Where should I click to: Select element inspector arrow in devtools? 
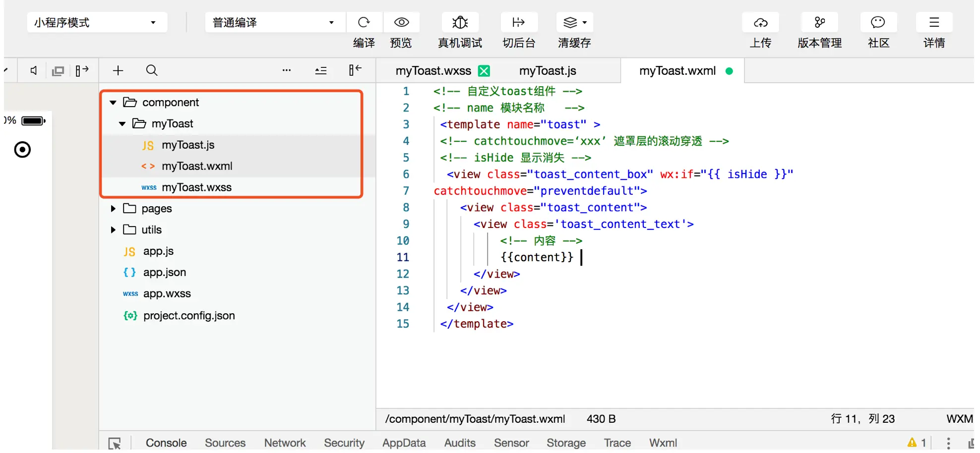115,443
